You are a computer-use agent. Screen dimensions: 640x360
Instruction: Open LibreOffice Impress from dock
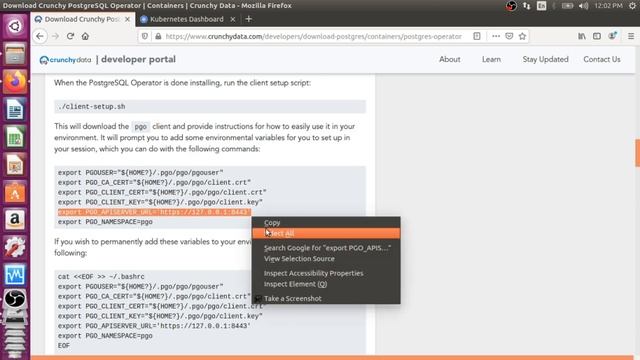[15, 165]
